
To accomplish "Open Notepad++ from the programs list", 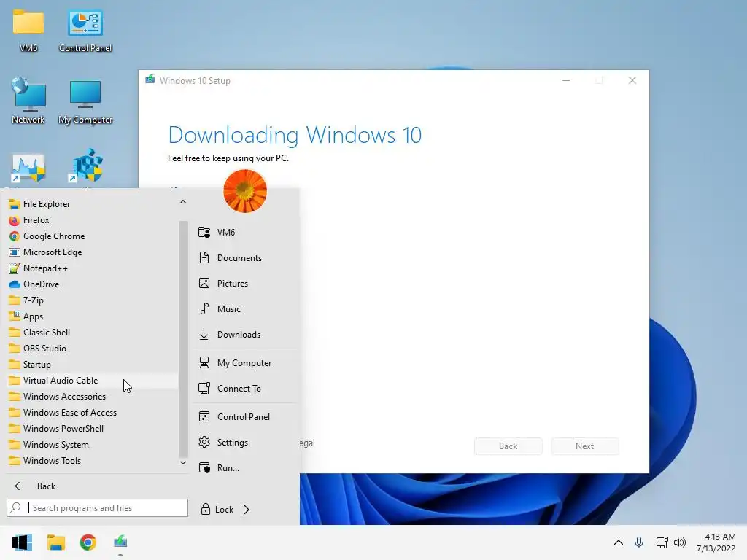I will [x=93, y=268].
